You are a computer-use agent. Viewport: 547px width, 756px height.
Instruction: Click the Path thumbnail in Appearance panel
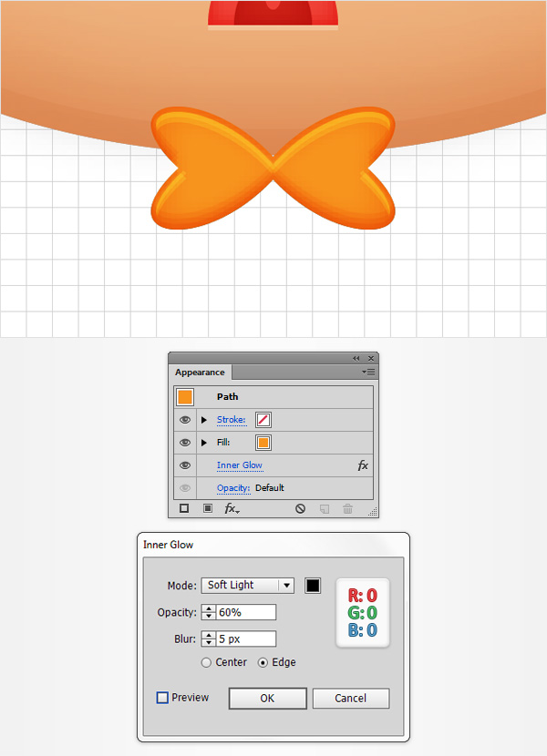[x=185, y=397]
